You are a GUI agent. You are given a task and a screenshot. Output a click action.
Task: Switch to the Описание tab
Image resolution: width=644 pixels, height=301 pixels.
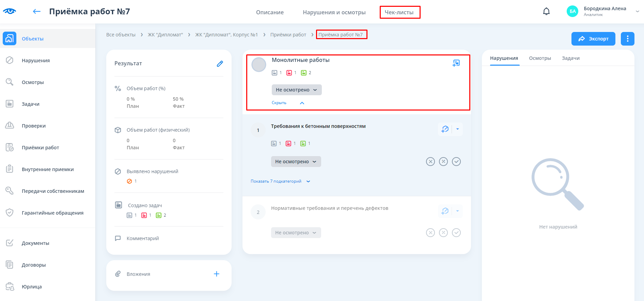pos(270,12)
